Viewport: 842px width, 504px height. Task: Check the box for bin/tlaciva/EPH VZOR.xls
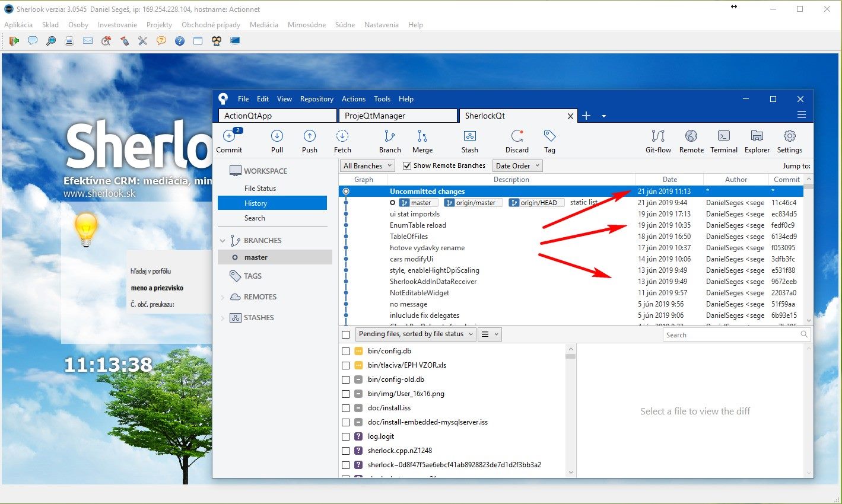click(x=345, y=365)
